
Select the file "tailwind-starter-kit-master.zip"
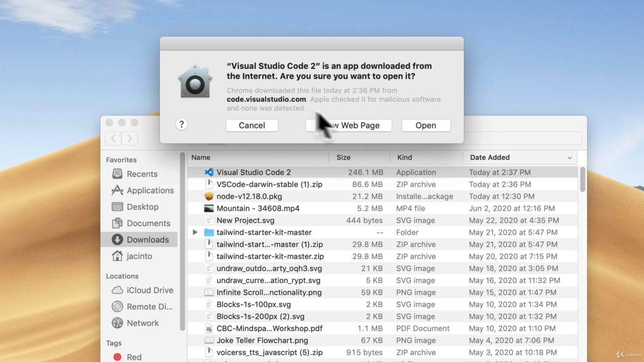[x=382, y=256]
